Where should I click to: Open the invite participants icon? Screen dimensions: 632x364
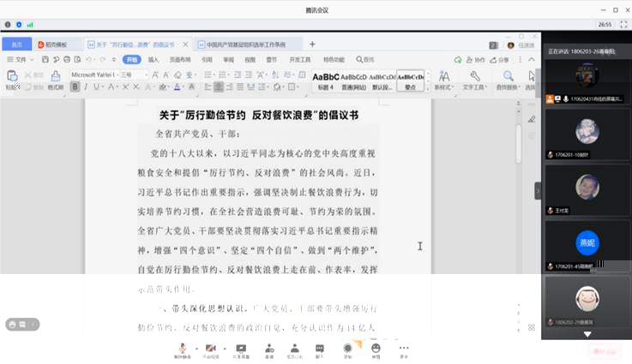point(269,348)
